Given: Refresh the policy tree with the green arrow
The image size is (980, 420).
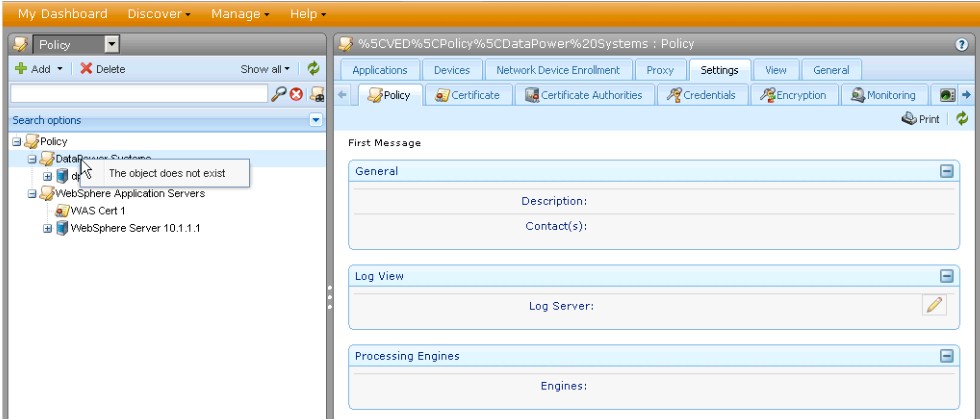Looking at the screenshot, I should point(313,69).
